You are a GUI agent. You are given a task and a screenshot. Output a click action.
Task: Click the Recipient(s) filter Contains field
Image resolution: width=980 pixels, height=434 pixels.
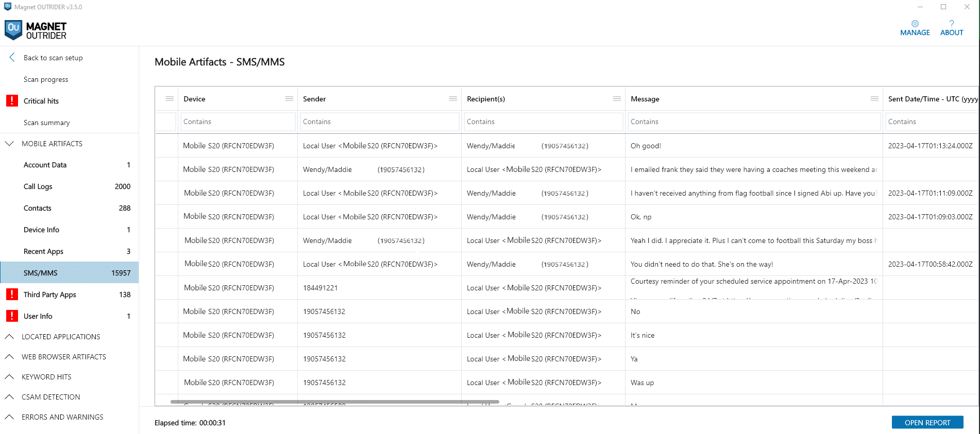point(543,121)
